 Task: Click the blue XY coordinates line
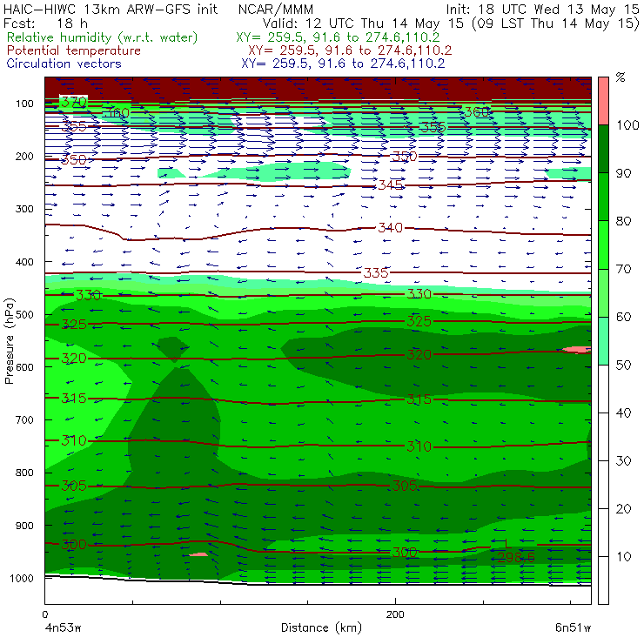tap(343, 64)
